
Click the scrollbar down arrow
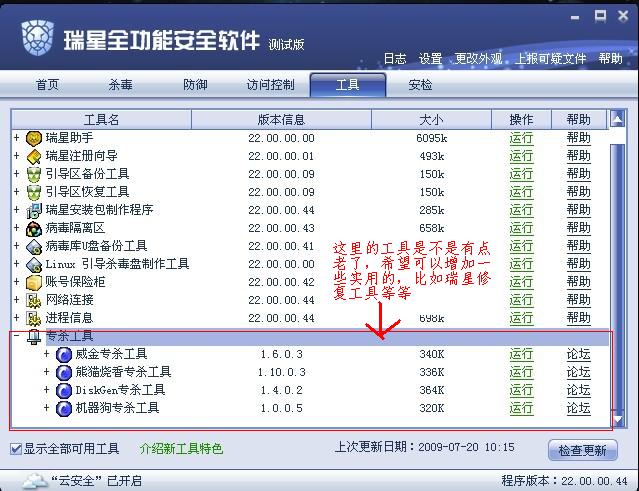point(617,419)
